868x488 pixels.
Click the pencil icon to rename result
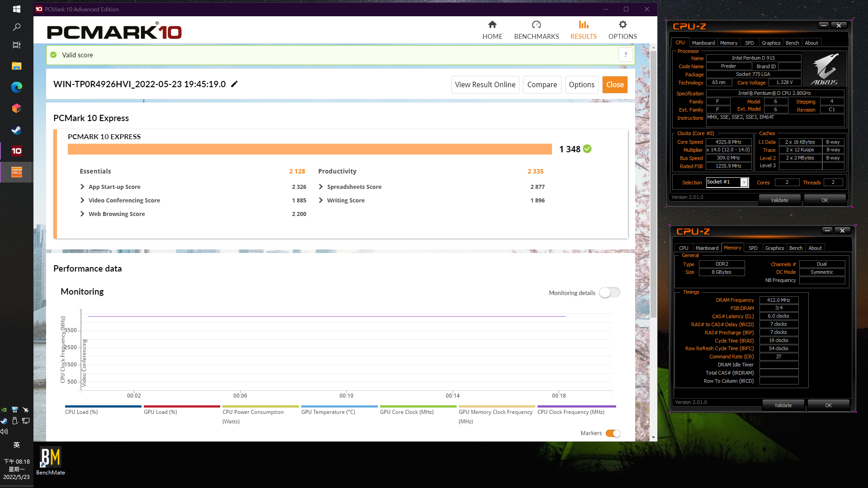(234, 84)
